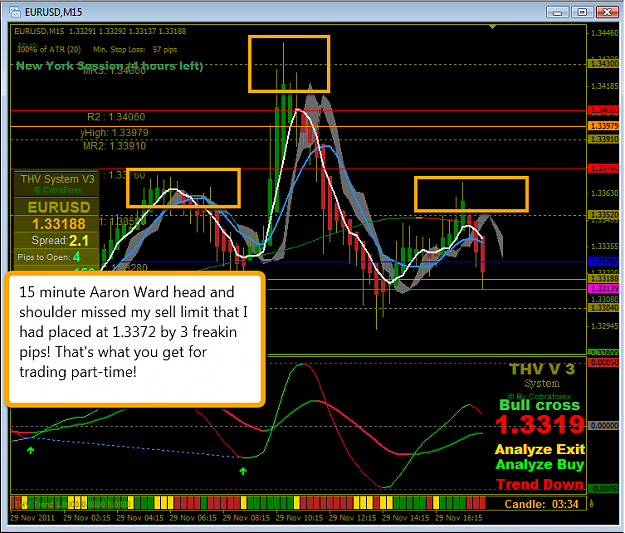Click the EURUSD,M15 chart window icon
This screenshot has height=533, width=625.
tap(15, 12)
